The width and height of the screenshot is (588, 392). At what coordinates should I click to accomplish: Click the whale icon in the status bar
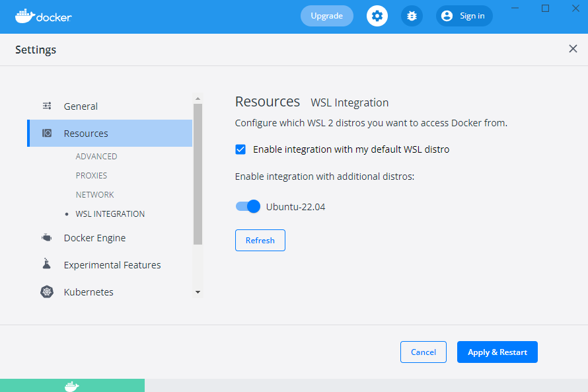(x=71, y=386)
